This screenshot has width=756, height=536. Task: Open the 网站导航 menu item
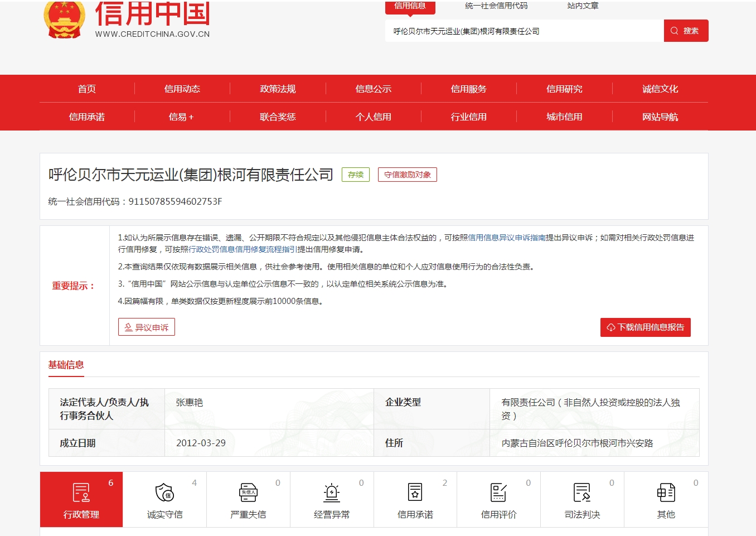660,117
